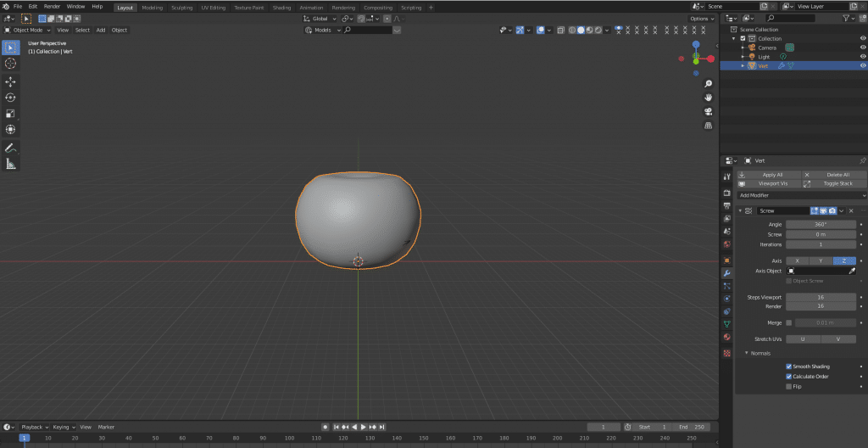This screenshot has width=868, height=448.
Task: Click the Axis Object eyedropper icon
Action: (x=852, y=272)
